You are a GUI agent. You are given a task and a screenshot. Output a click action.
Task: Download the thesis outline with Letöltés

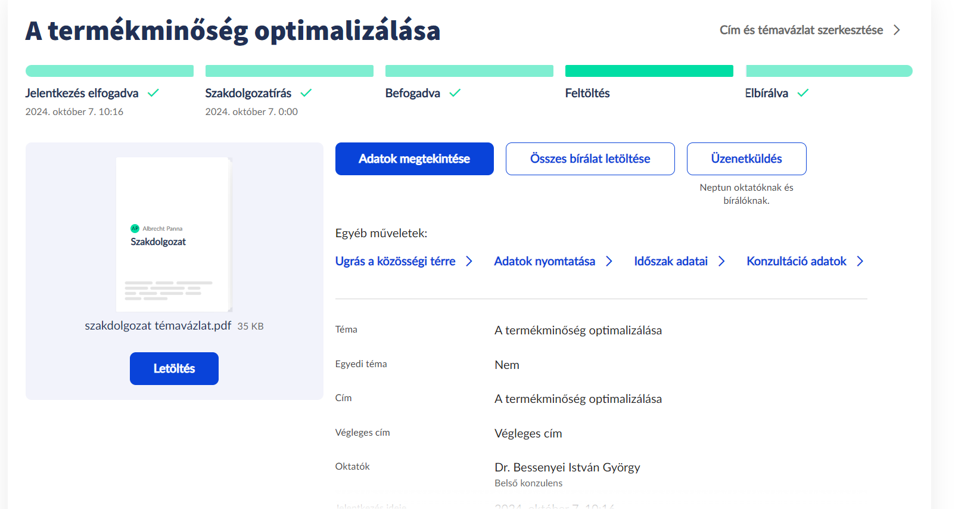coord(174,368)
